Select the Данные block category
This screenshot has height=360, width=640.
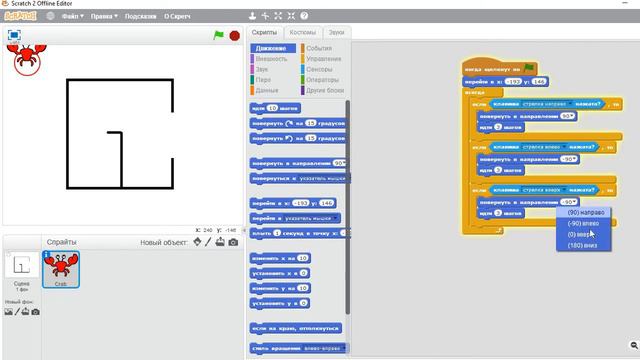pyautogui.click(x=267, y=90)
